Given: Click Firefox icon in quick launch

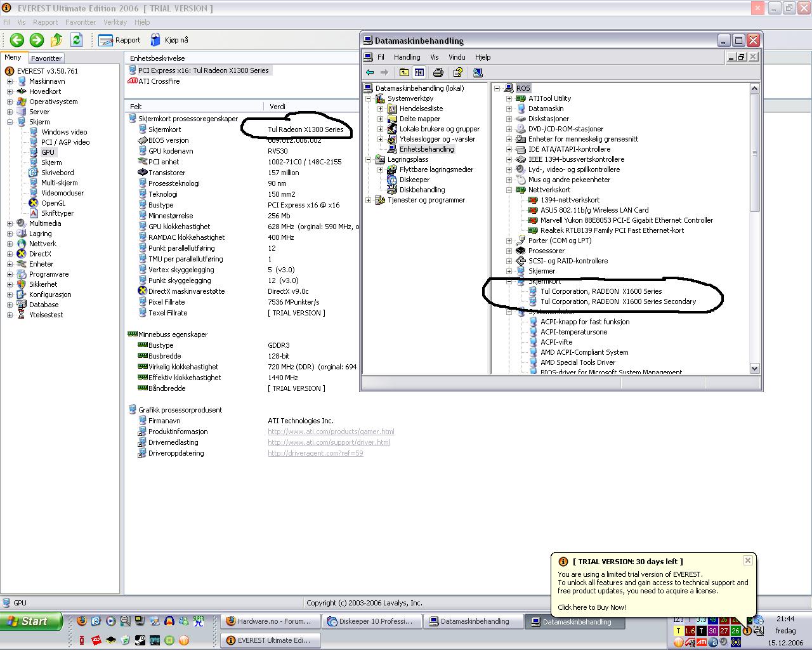Looking at the screenshot, I should tap(82, 621).
